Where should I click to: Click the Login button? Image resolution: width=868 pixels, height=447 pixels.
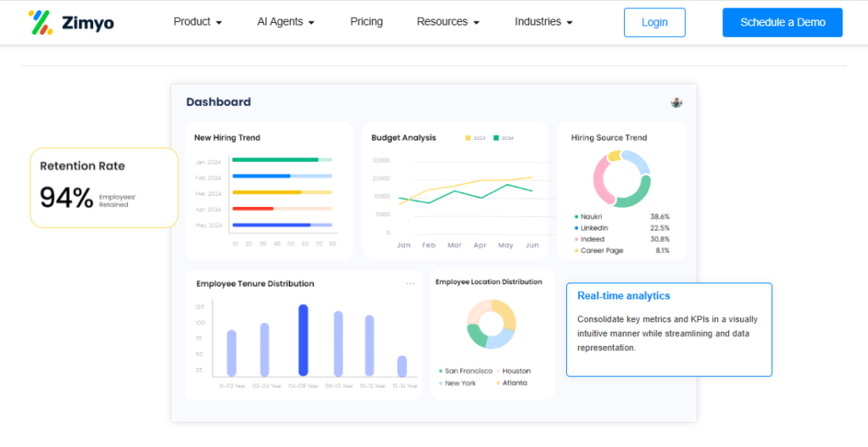(x=654, y=23)
